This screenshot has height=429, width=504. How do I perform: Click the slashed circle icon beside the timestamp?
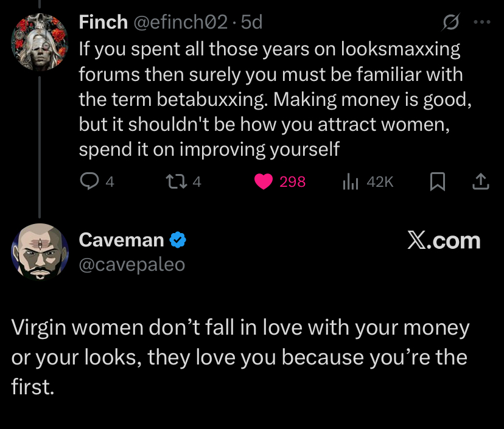[450, 23]
